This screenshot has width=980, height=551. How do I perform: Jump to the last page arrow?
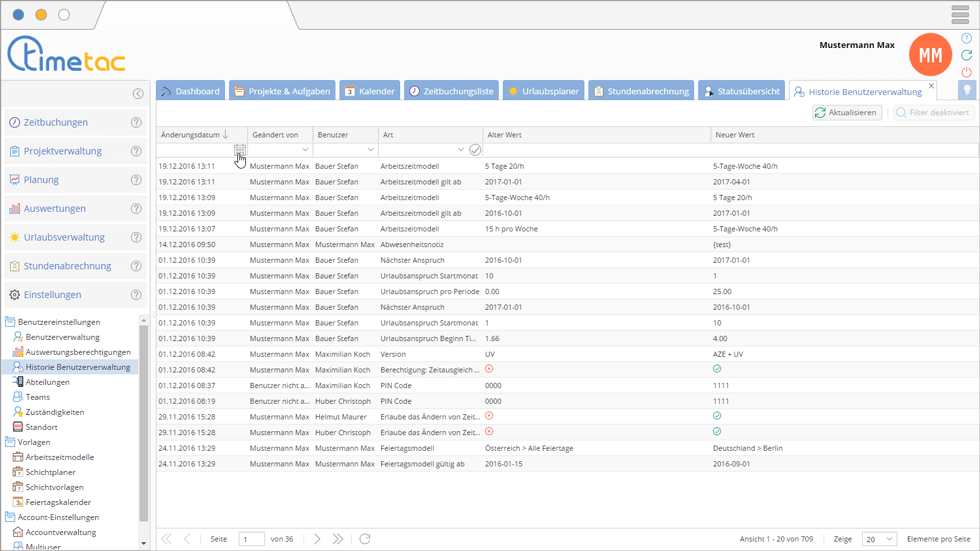[x=338, y=539]
